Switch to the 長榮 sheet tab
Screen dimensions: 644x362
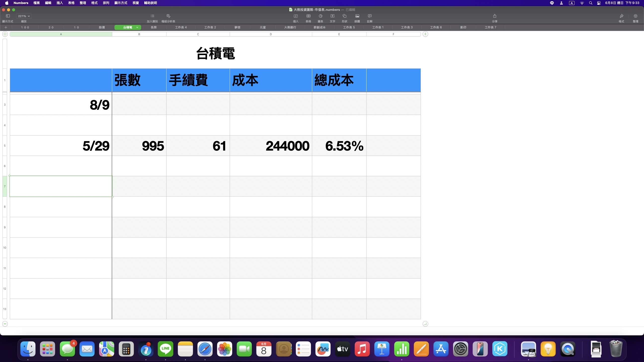click(153, 27)
